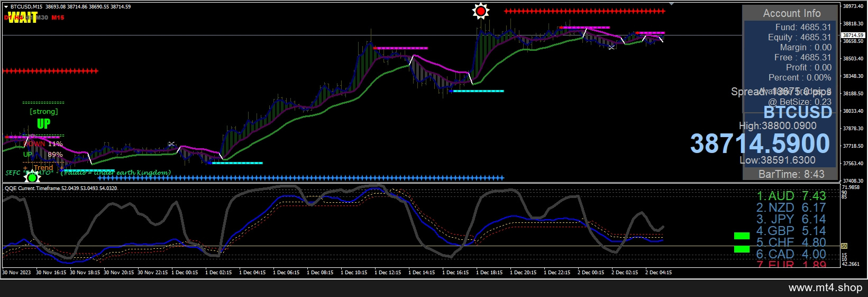
Task: Click the Percent : 0.00% row
Action: point(800,77)
